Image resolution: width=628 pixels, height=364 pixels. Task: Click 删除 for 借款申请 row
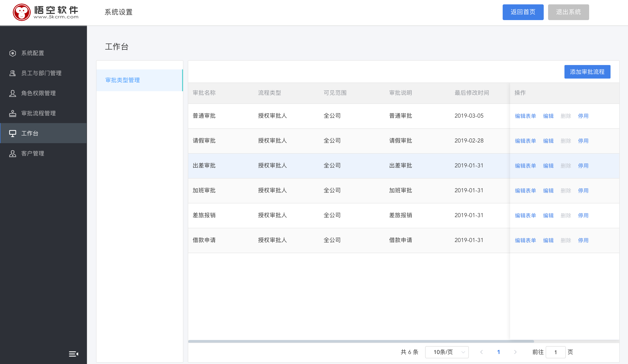pyautogui.click(x=566, y=240)
